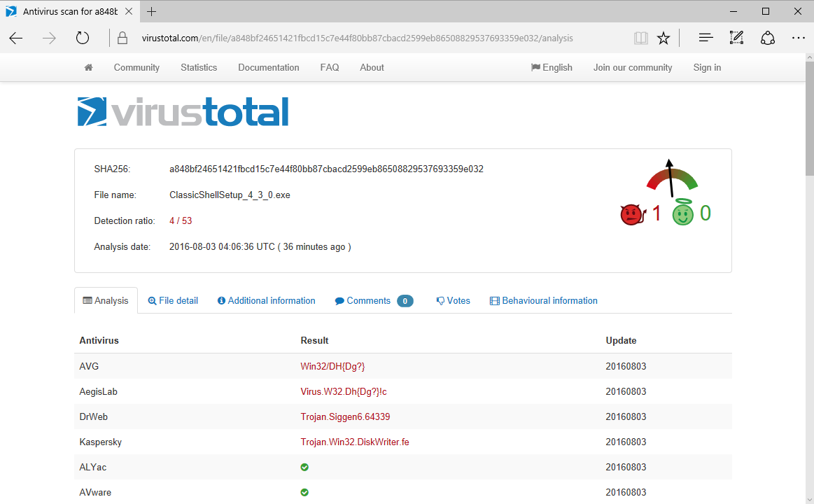
Task: Refresh the page with the reload icon
Action: point(83,38)
